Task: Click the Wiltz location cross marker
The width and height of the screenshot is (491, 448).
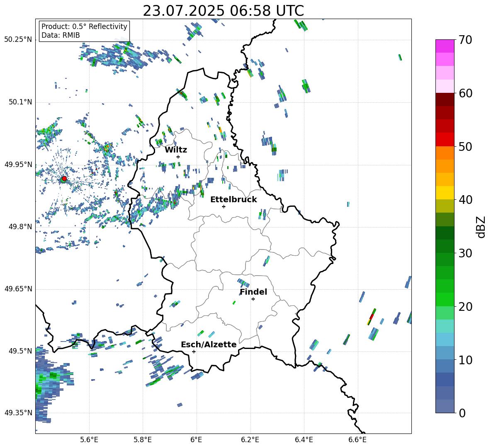Action: point(178,157)
